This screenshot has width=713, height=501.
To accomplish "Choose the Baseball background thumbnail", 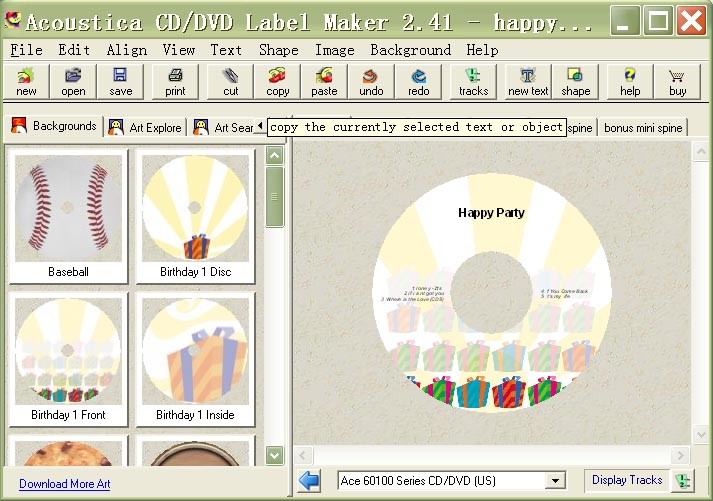I will click(68, 215).
